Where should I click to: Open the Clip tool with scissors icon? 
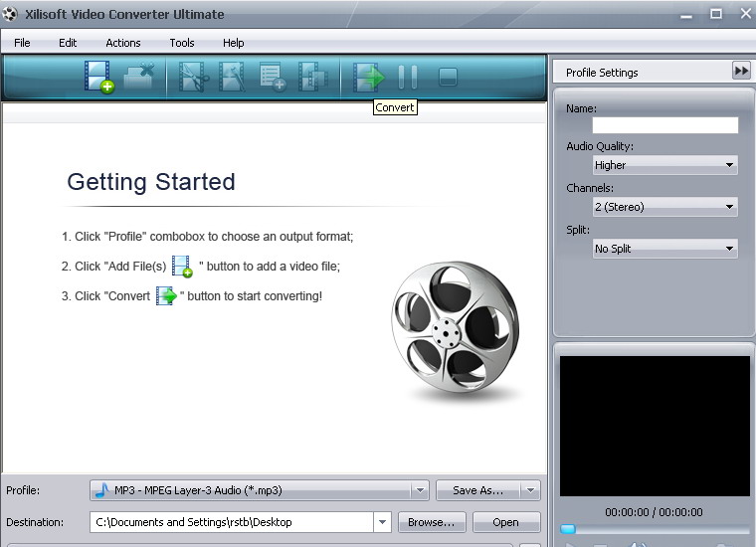tap(194, 77)
